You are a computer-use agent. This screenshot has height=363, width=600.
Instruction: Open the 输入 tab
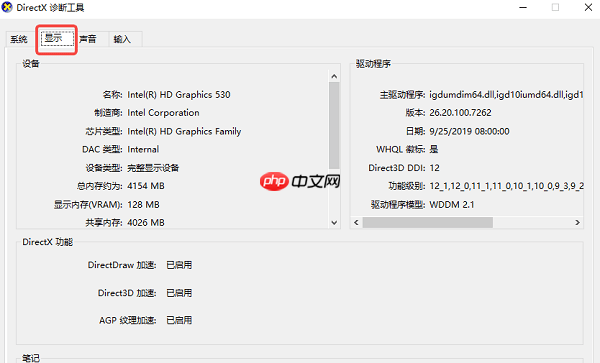122,39
